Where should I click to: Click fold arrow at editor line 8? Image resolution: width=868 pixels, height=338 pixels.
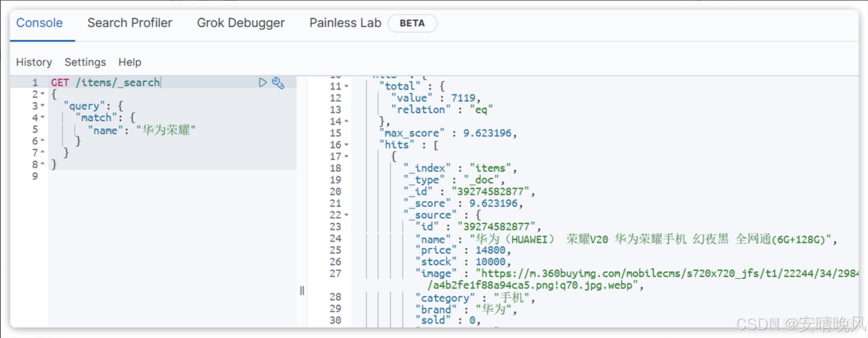coord(42,164)
